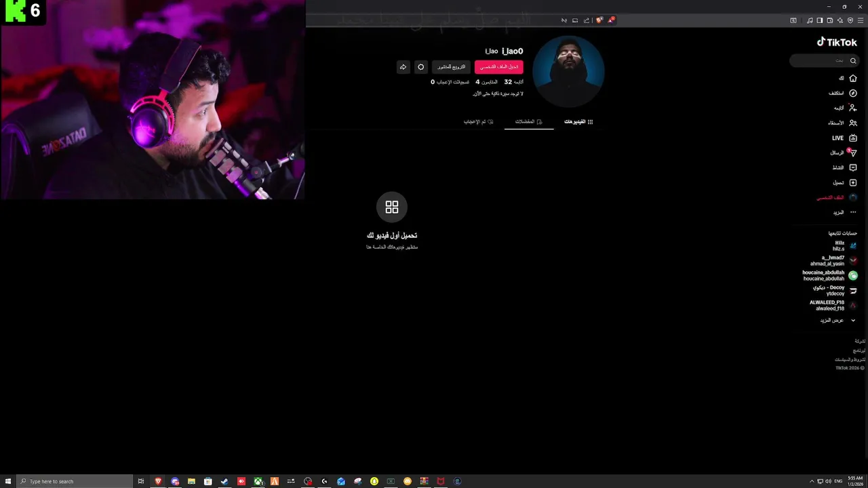The height and width of the screenshot is (488, 868).
Task: Open the Activity inbox icon in sidebar
Action: (x=853, y=167)
